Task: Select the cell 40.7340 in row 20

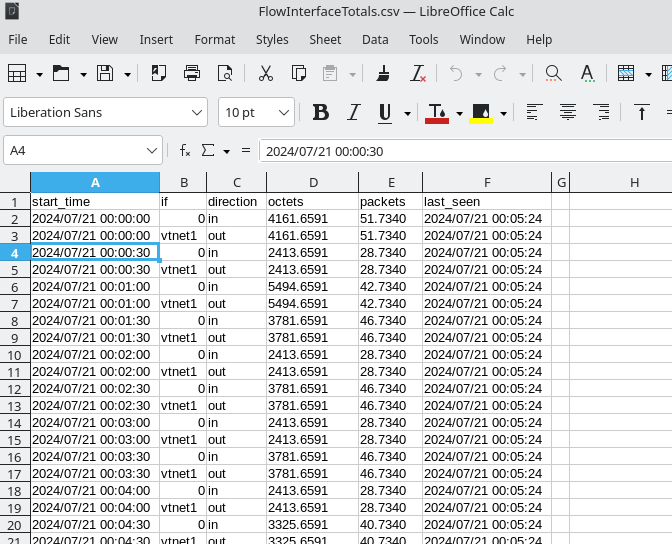Action: point(390,524)
